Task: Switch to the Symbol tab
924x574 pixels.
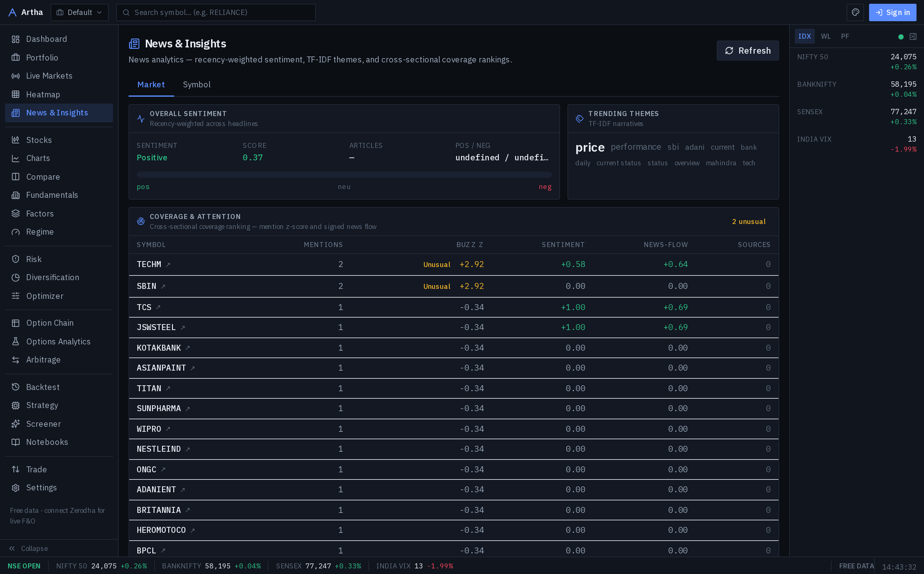Action: [197, 85]
